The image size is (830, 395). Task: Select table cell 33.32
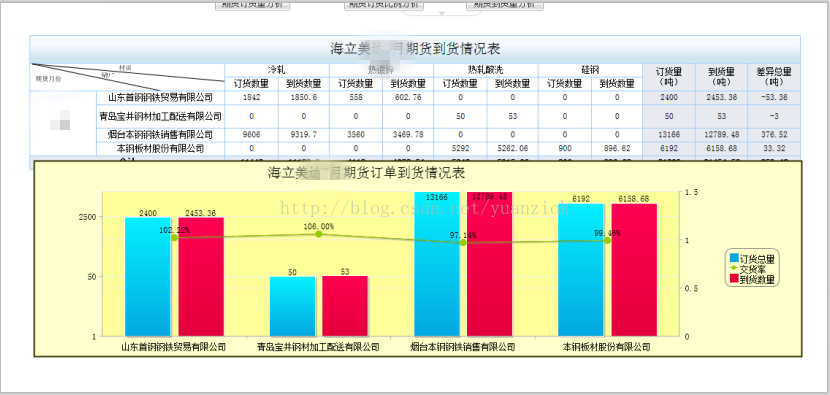tap(774, 148)
